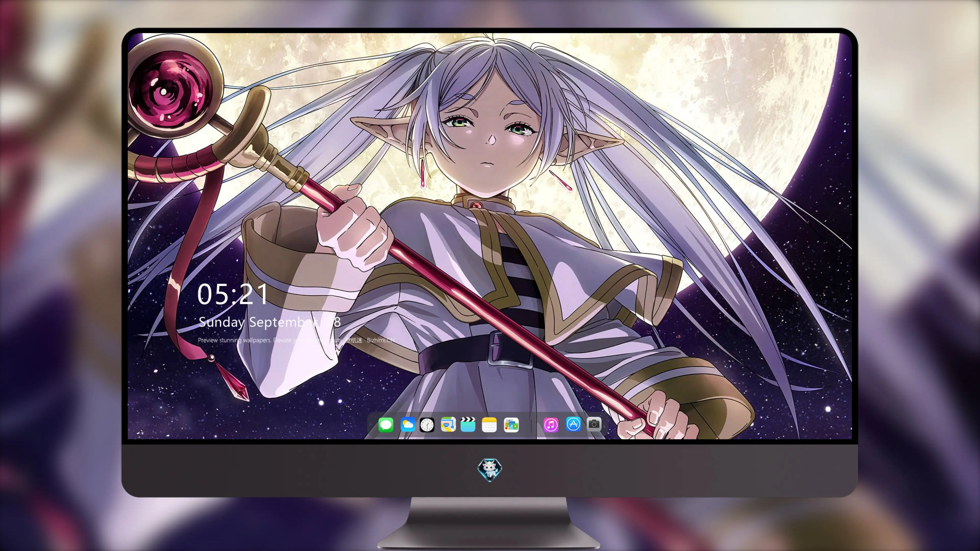Viewport: 980px width, 551px height.
Task: Open the Maps app in the dock
Action: 448,424
